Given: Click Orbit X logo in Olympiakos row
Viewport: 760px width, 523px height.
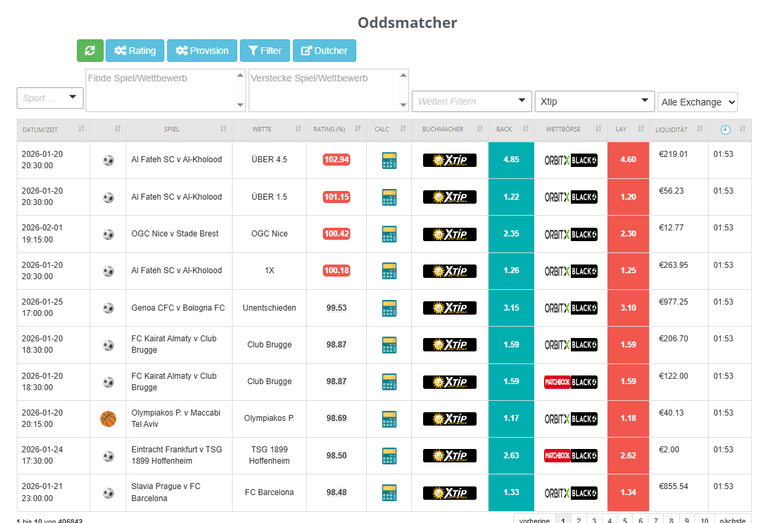Looking at the screenshot, I should coord(570,418).
